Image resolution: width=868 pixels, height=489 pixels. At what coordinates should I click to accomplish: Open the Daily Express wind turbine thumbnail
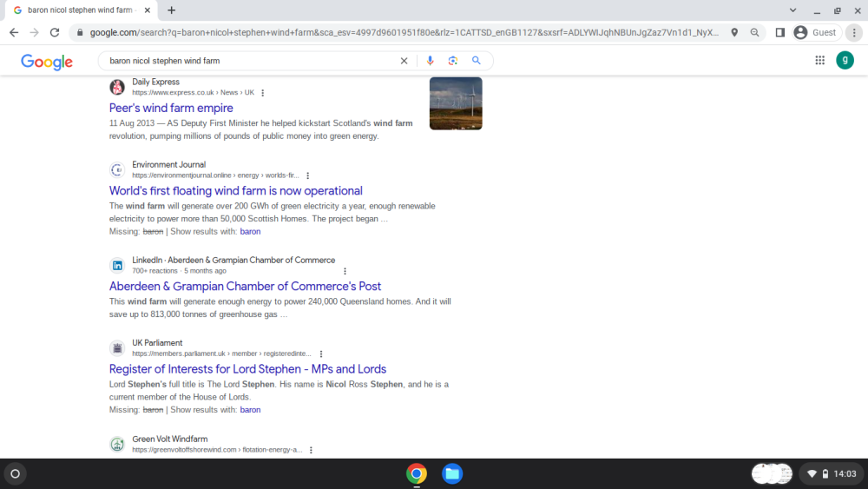456,103
